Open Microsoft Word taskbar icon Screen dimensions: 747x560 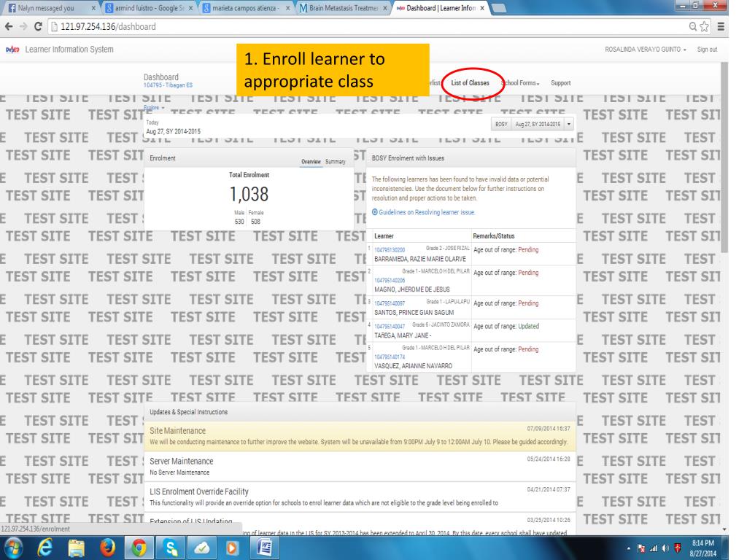coord(263,548)
